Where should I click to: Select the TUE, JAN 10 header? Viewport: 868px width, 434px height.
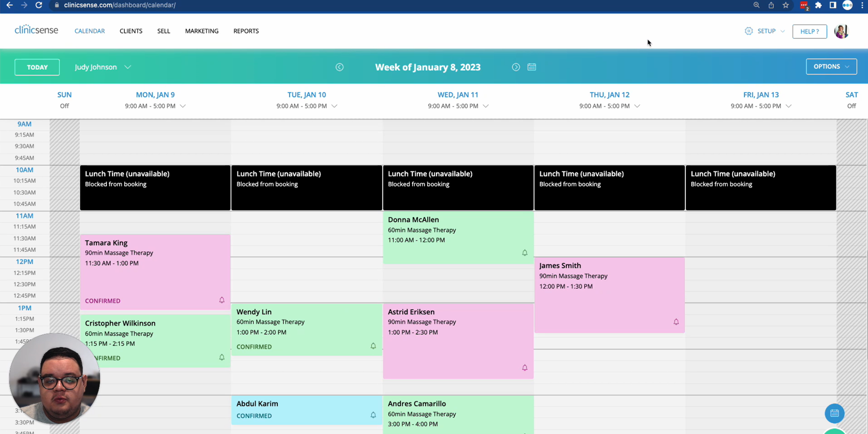coord(307,95)
